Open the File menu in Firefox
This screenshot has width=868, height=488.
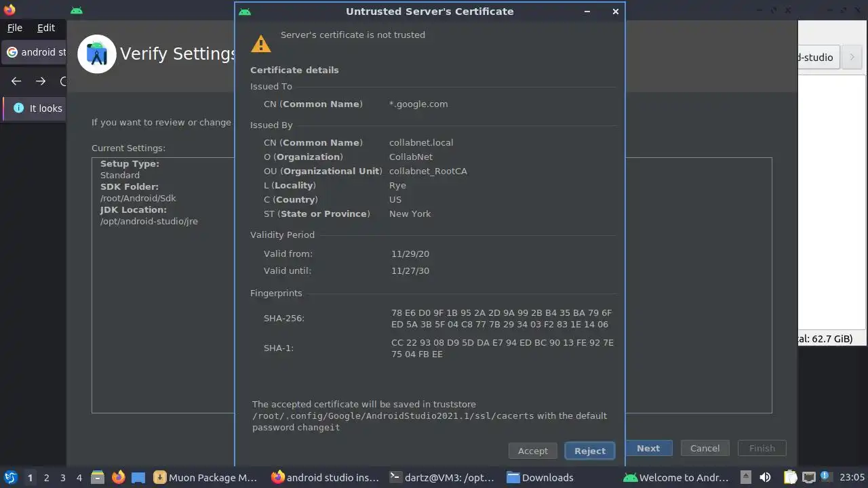(x=15, y=28)
